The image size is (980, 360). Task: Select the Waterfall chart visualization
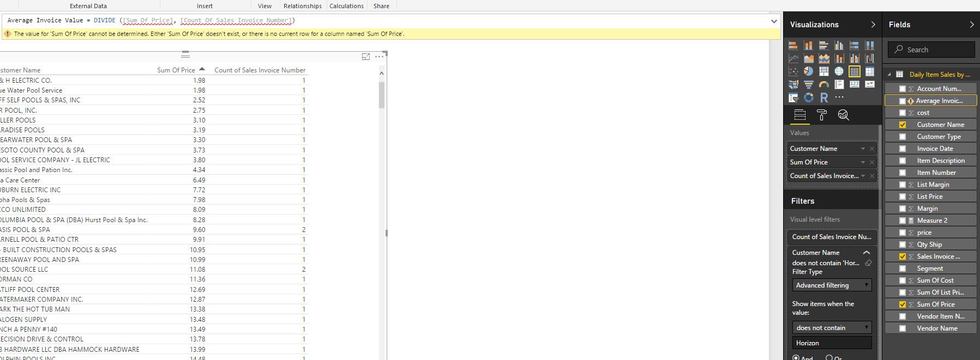coord(869,58)
